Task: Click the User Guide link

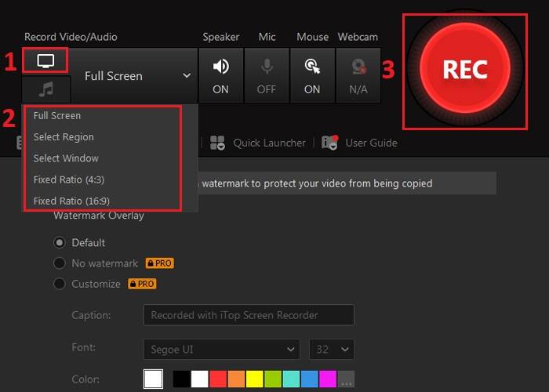Action: (x=371, y=143)
